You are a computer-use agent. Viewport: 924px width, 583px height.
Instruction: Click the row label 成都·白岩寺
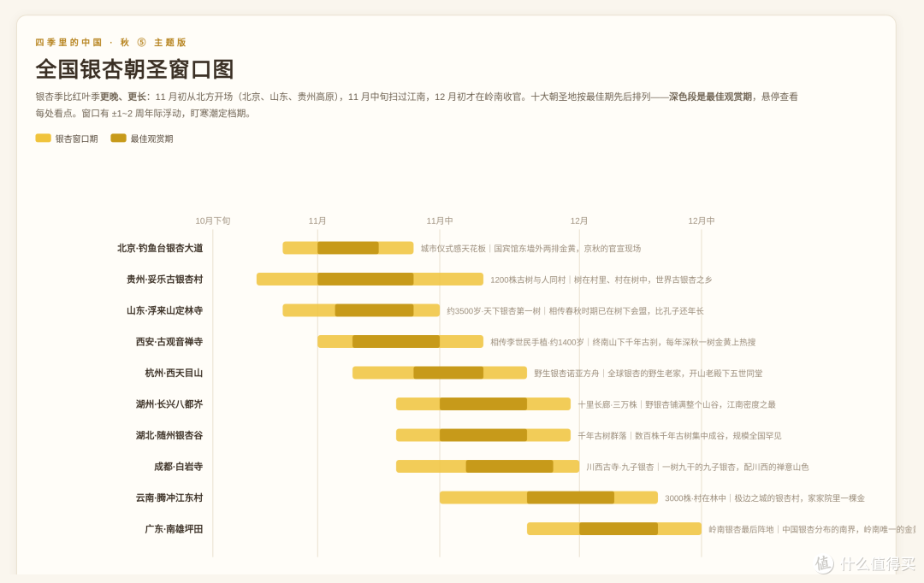179,467
